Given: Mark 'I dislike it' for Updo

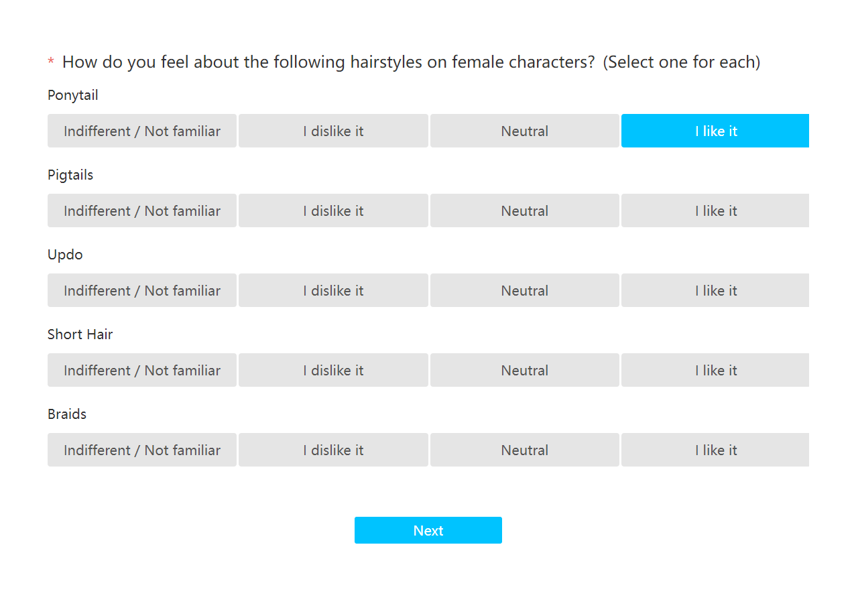Looking at the screenshot, I should point(333,290).
